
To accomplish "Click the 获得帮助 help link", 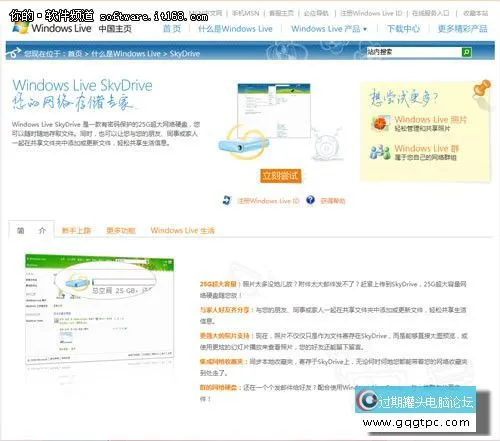I will pyautogui.click(x=333, y=201).
